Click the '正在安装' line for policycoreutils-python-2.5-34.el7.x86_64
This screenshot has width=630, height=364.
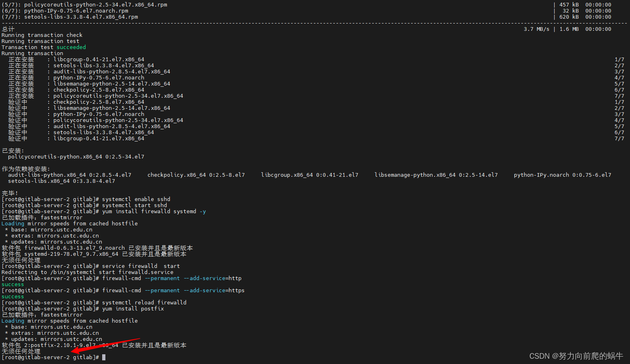point(96,96)
